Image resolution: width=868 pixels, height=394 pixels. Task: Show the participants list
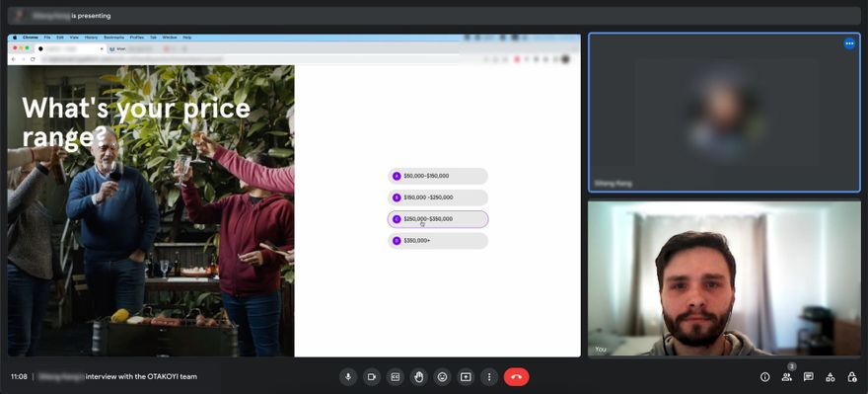787,377
